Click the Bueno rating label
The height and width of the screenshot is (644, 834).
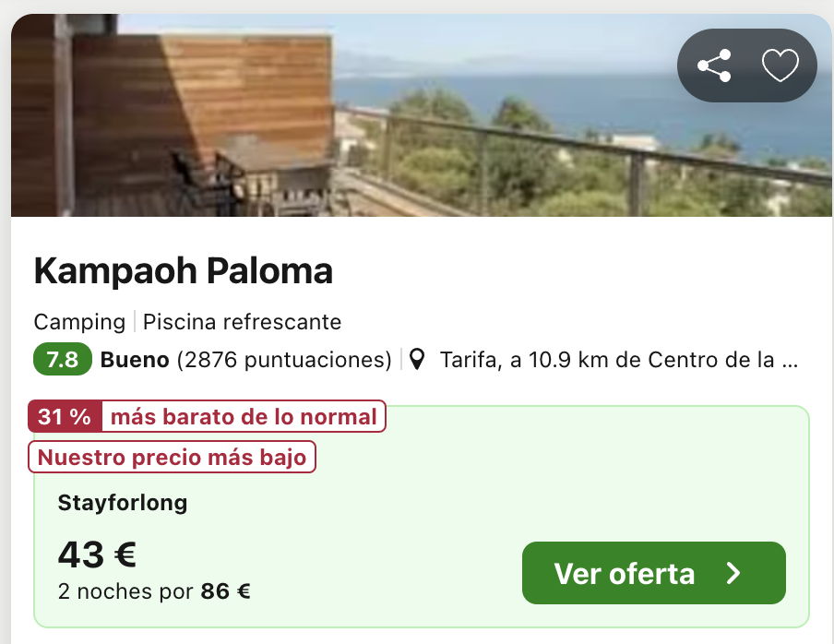pos(135,360)
